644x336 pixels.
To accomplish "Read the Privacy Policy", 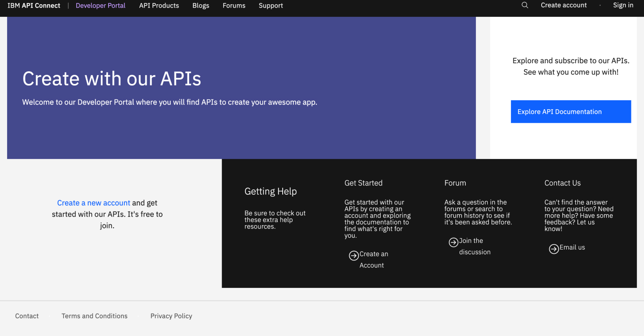I will point(171,316).
